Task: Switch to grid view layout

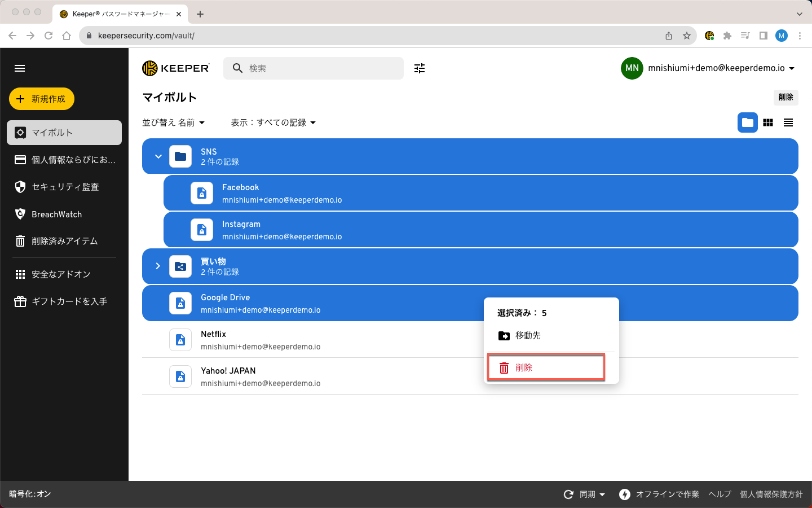Action: [768, 122]
